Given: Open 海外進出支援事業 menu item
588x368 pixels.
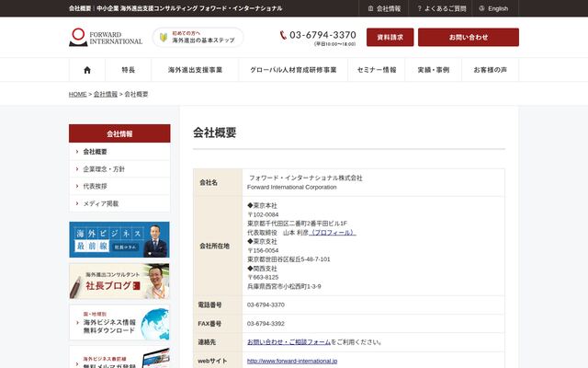Looking at the screenshot, I should click(195, 70).
